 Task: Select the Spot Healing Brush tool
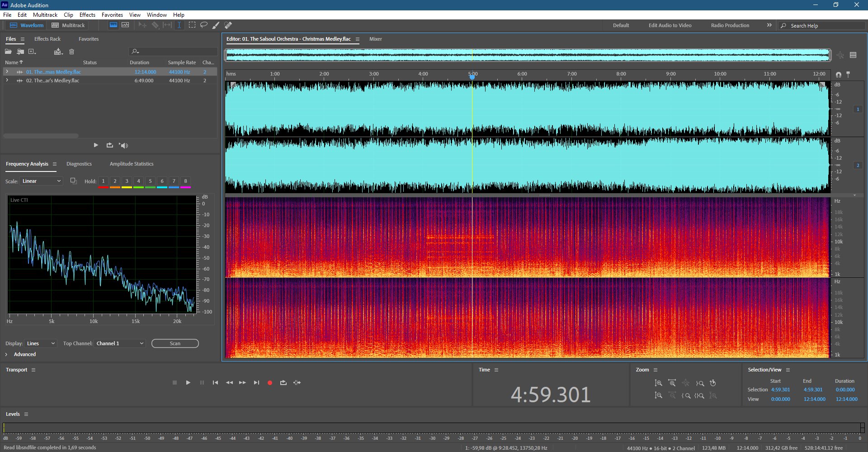click(x=228, y=25)
